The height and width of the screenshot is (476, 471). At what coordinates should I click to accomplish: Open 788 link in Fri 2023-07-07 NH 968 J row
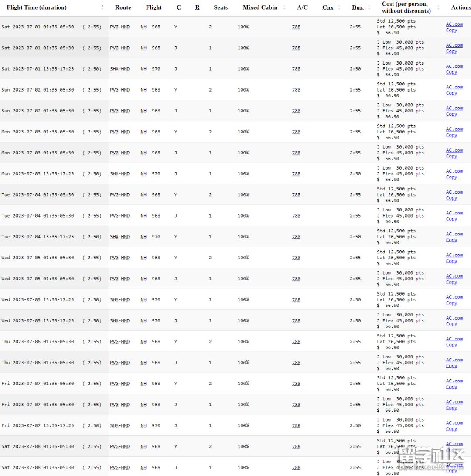(296, 405)
